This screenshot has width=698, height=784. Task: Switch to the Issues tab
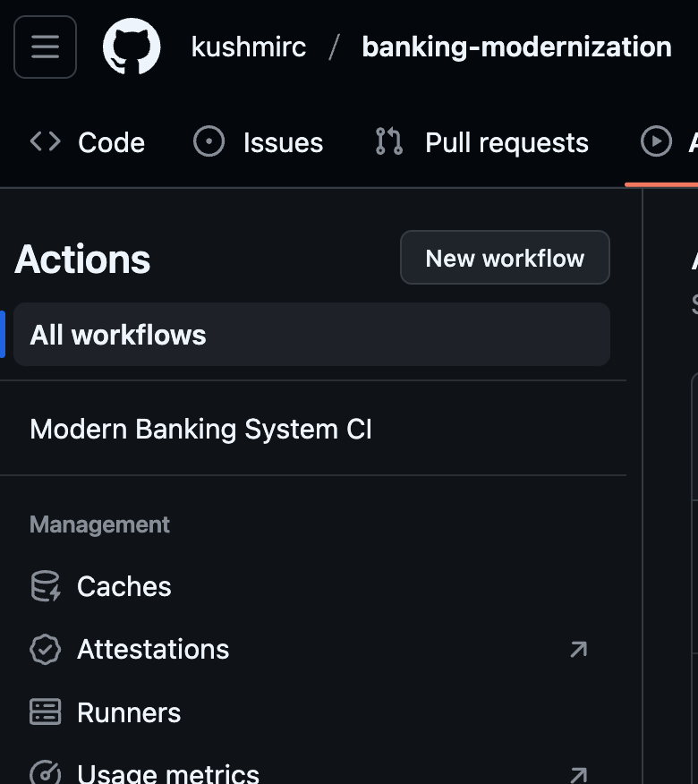(x=258, y=142)
